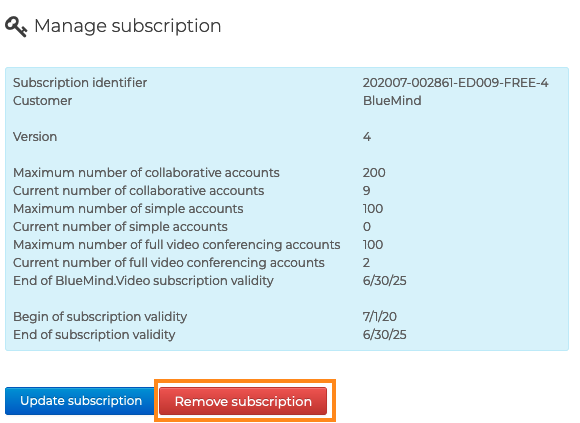Click Maximum number of full video conferencing accounts

176,245
